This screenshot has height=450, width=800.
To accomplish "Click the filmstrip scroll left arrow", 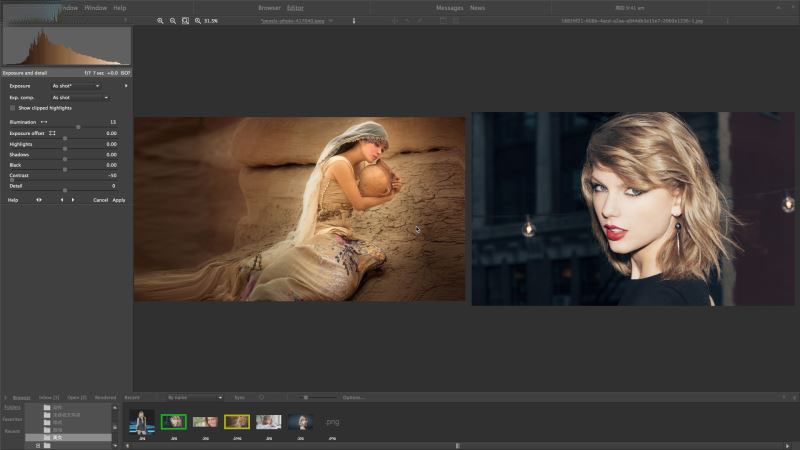I will tap(127, 445).
